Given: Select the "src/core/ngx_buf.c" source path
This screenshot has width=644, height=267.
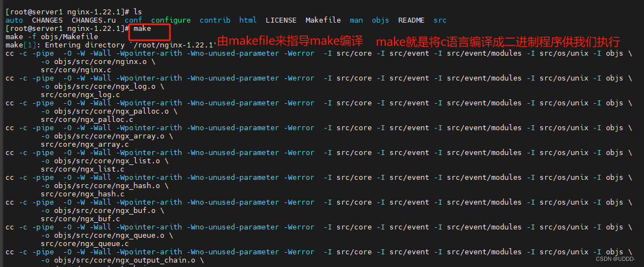Looking at the screenshot, I should tap(81, 218).
